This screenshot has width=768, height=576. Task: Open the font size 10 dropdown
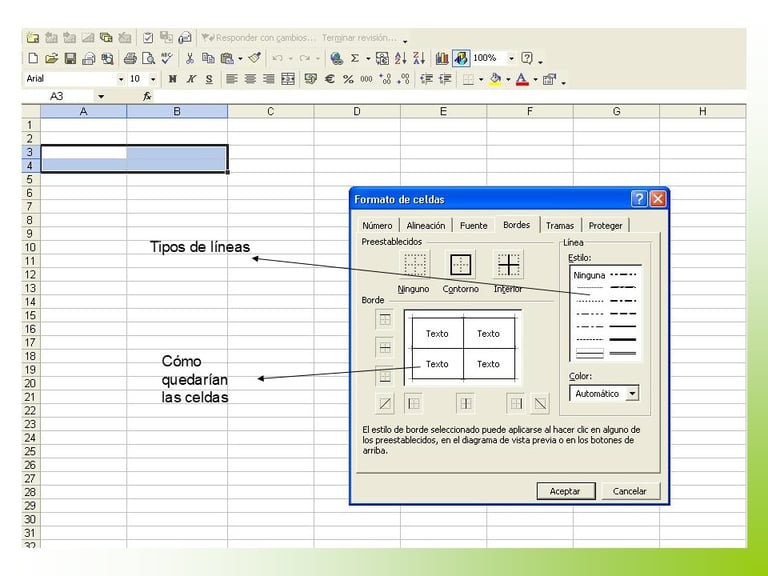pos(153,79)
